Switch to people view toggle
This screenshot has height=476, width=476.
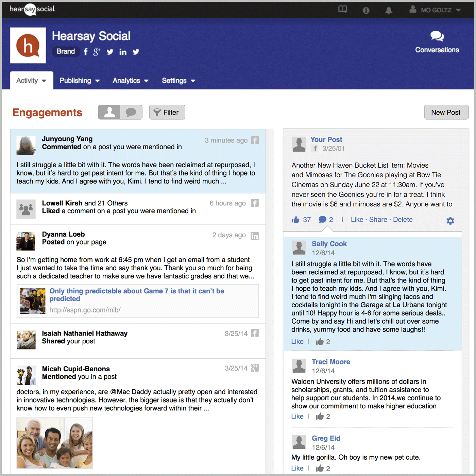pyautogui.click(x=109, y=112)
